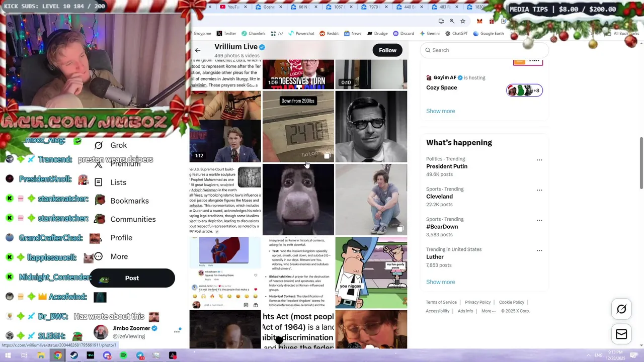Open Bookmarks in the X sidebar

tap(122, 201)
